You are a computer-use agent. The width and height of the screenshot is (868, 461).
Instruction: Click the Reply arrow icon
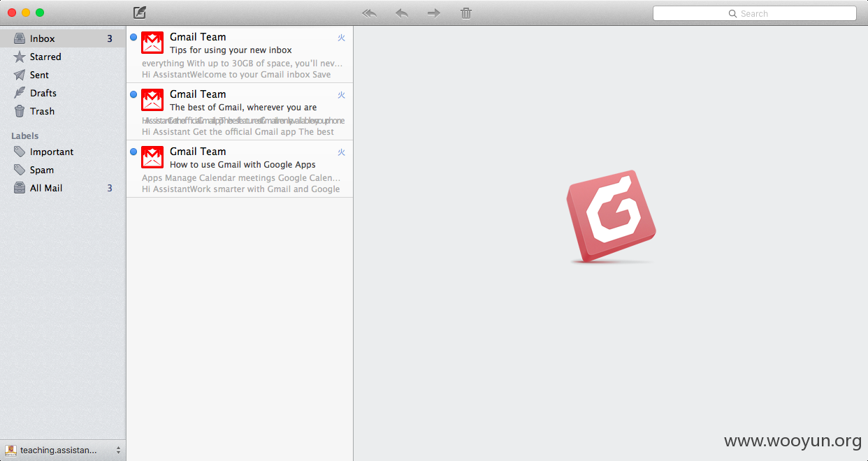402,13
